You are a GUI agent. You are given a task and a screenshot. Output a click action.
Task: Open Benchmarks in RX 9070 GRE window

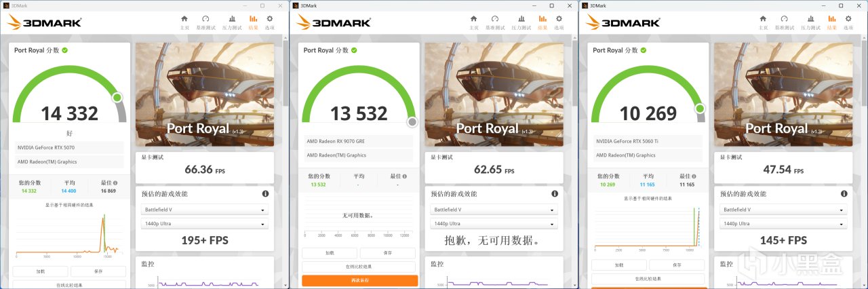tap(496, 22)
